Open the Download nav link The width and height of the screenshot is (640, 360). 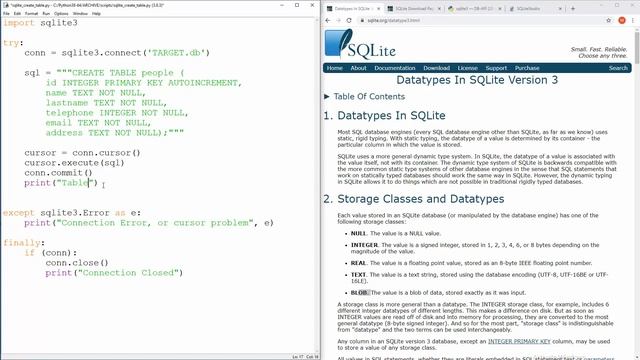[x=436, y=68]
